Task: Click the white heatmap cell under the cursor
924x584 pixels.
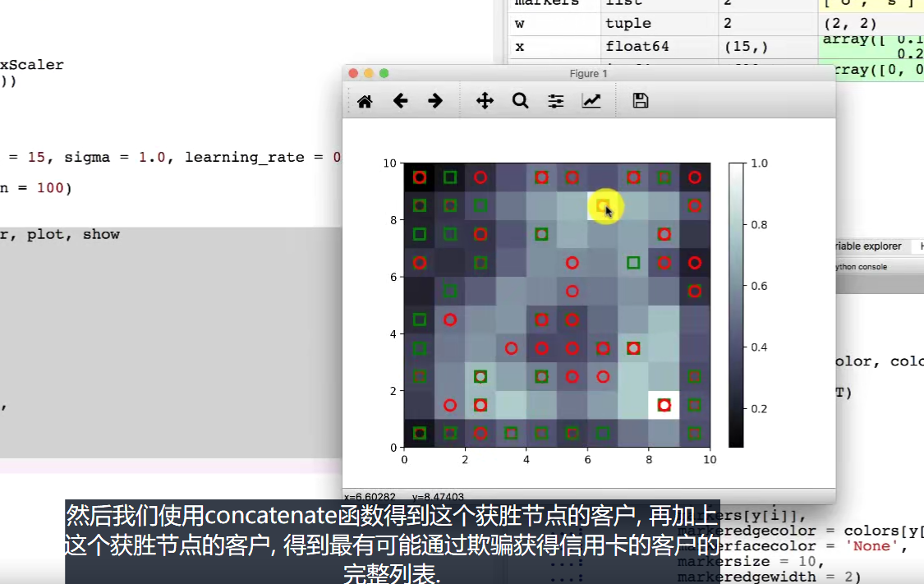Action: pyautogui.click(x=603, y=205)
